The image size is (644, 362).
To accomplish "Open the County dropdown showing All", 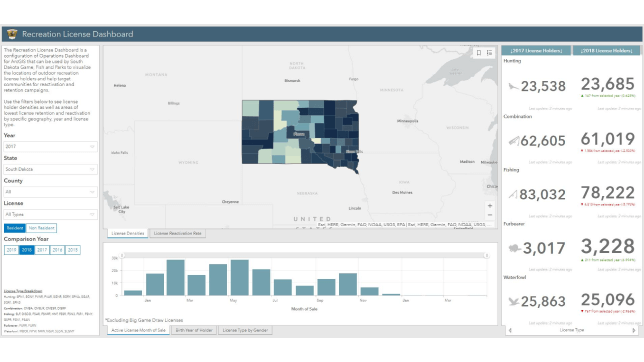I will (x=50, y=191).
